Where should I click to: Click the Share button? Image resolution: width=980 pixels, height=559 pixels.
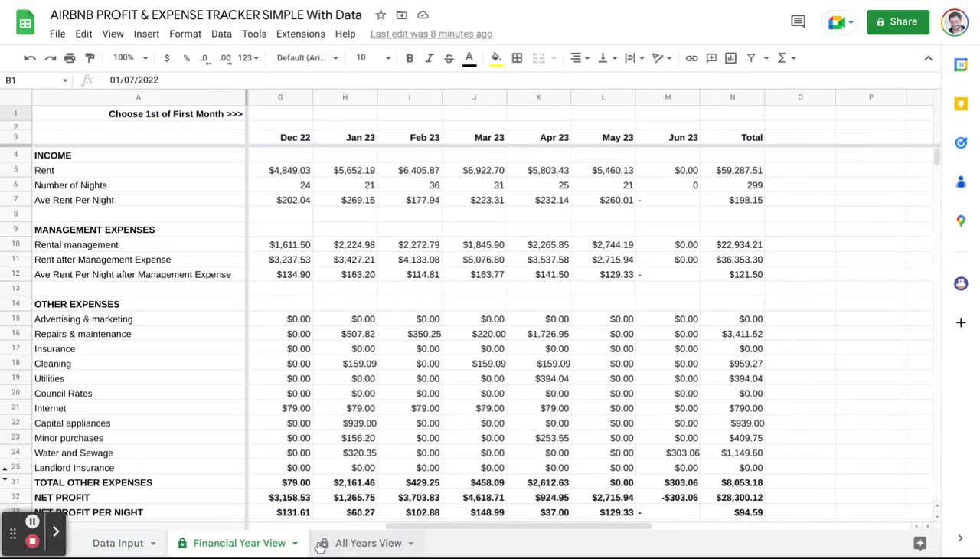[x=897, y=21]
